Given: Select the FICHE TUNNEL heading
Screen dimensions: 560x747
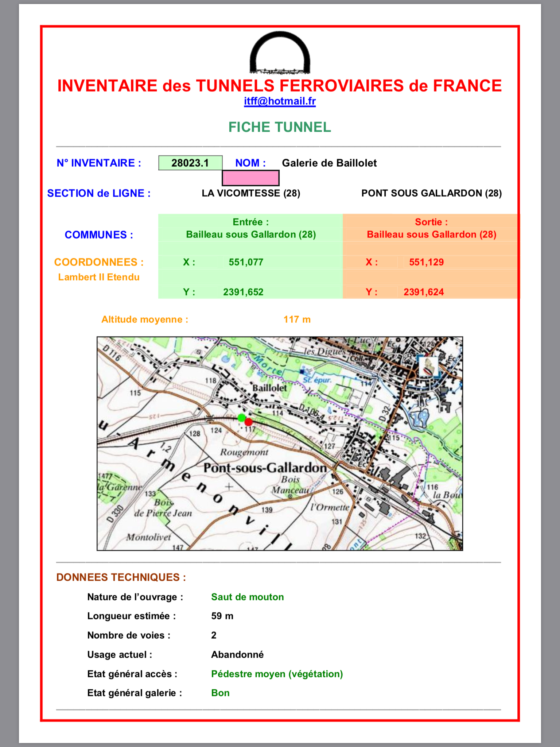Looking at the screenshot, I should [280, 127].
